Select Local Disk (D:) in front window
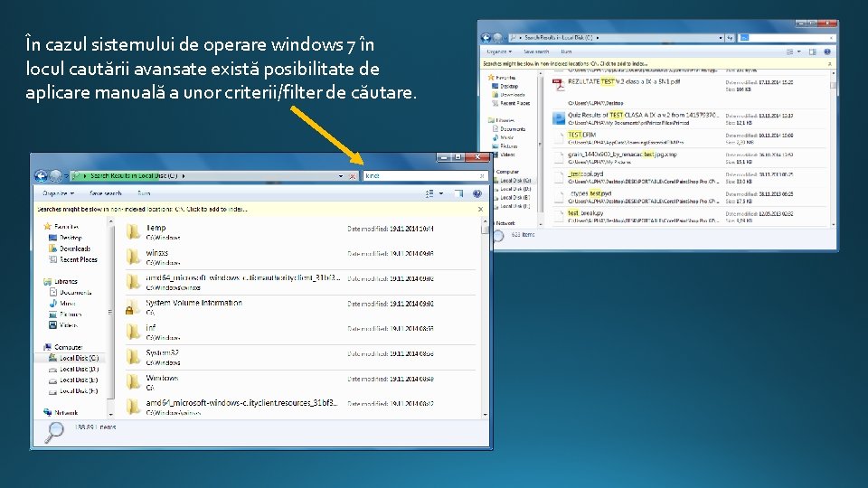 (x=79, y=369)
